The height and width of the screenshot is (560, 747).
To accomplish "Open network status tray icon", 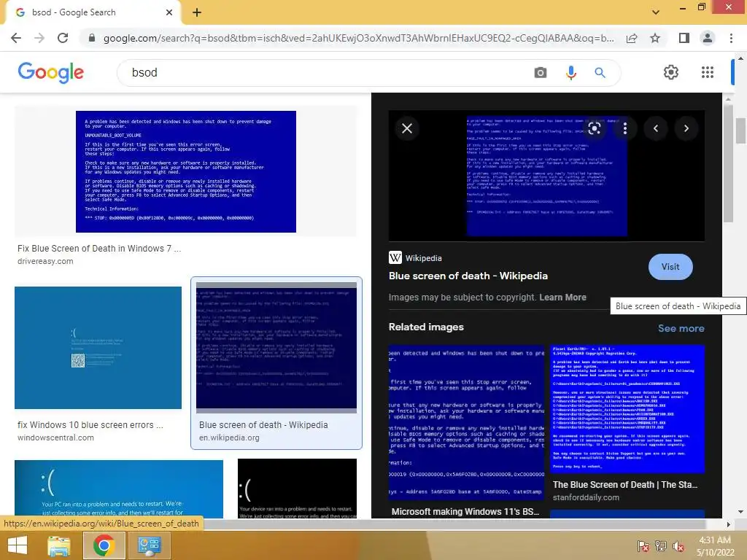I will point(661,546).
